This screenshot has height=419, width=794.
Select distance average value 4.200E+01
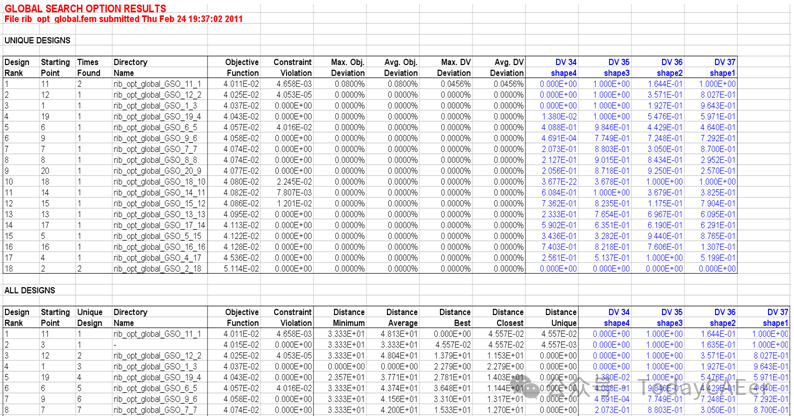click(x=400, y=410)
